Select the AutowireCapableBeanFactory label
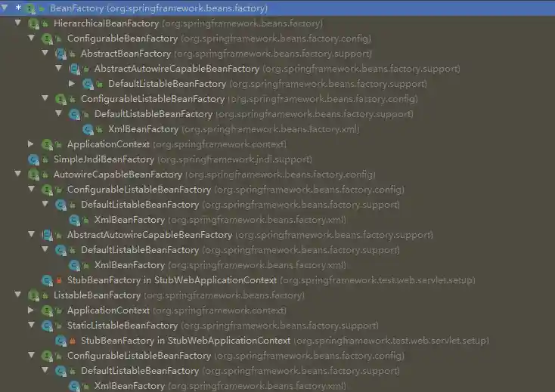The width and height of the screenshot is (555, 392). point(118,174)
